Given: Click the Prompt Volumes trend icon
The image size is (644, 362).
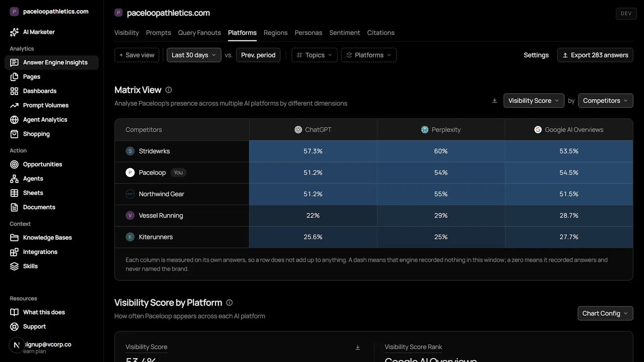Looking at the screenshot, I should (x=14, y=105).
